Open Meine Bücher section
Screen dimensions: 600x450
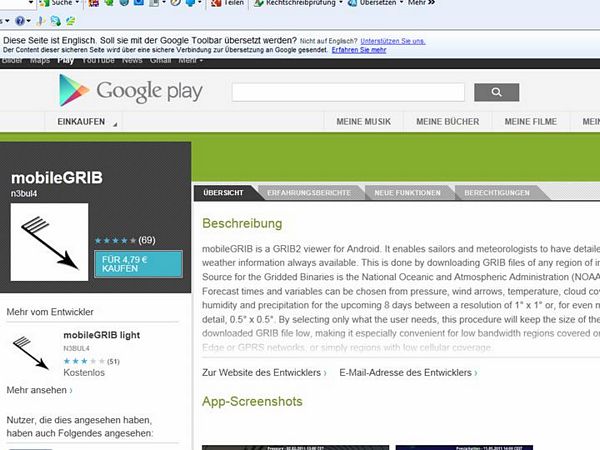coord(448,122)
